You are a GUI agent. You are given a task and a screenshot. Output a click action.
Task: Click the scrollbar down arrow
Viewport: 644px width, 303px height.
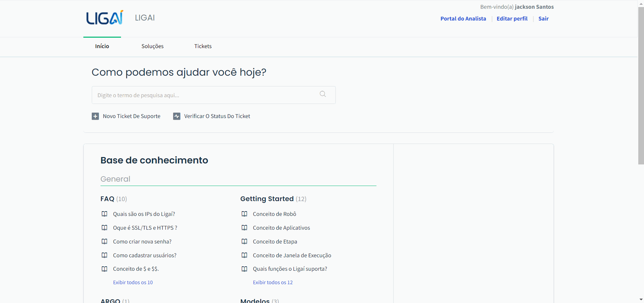coord(641,299)
